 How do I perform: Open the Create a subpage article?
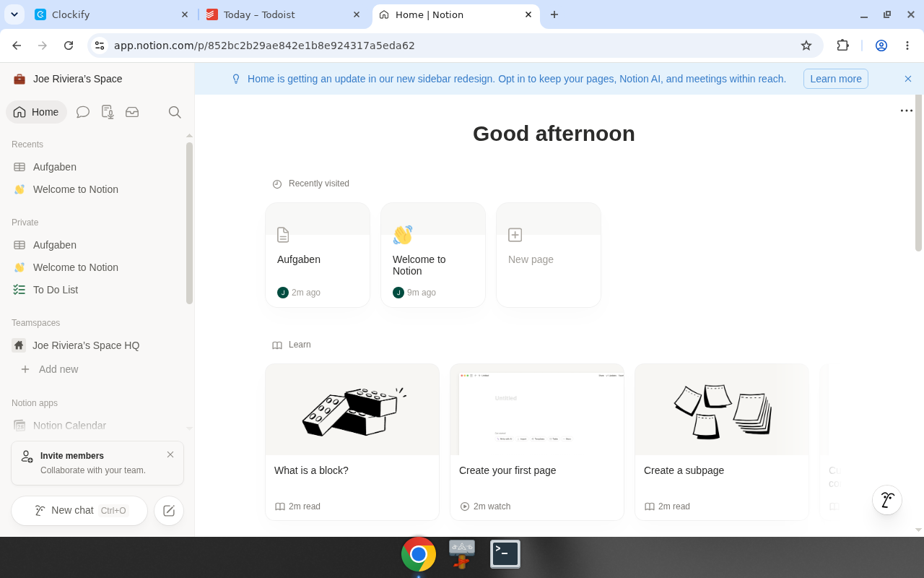click(722, 442)
